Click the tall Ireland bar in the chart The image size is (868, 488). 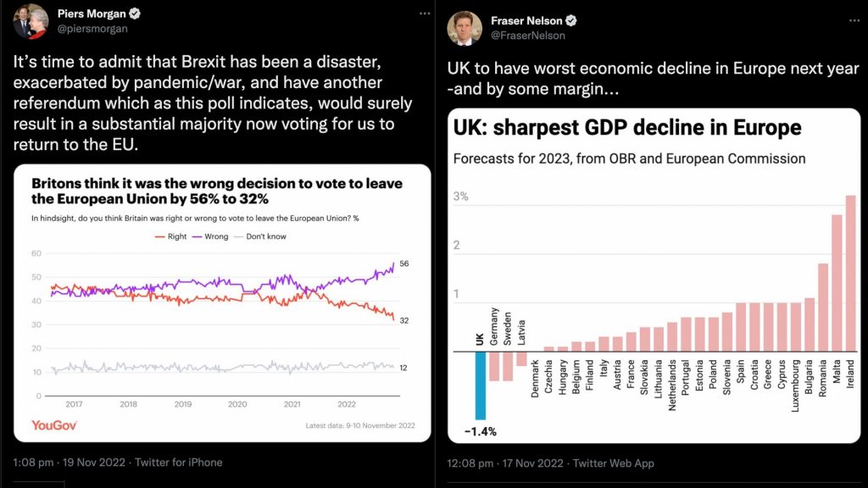coord(850,273)
